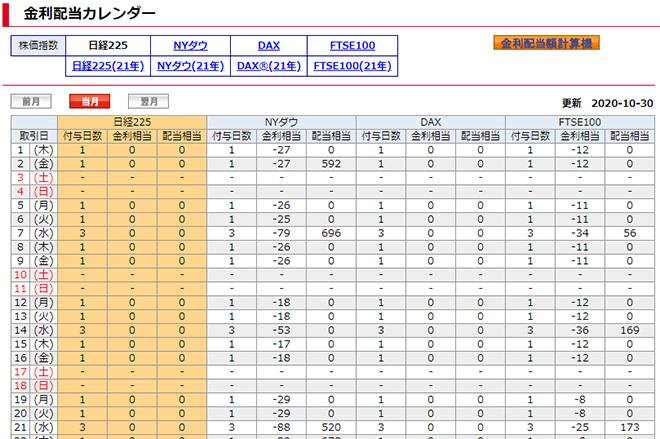Image resolution: width=660 pixels, height=439 pixels.
Task: Click 金利相当 header under NYダウ
Action: tap(281, 136)
